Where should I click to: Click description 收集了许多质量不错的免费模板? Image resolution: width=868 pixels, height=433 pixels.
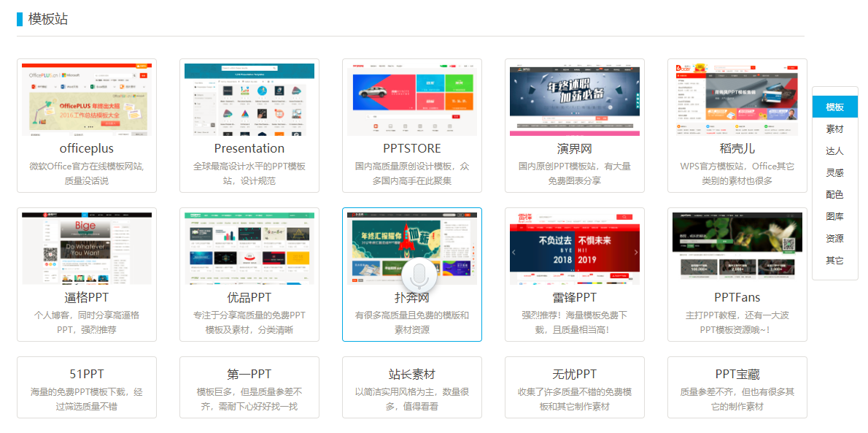pos(575,399)
